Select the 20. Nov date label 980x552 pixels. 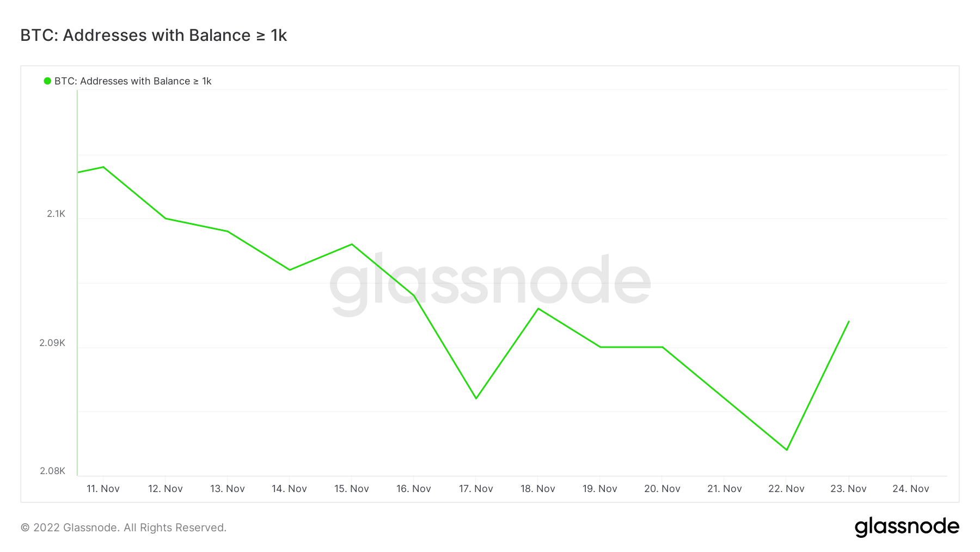(662, 489)
